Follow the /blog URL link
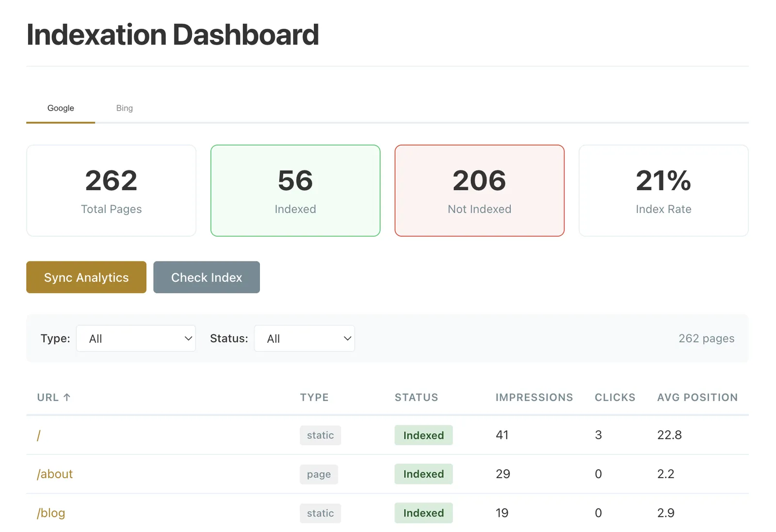Viewport: 776px width, 532px height. coord(51,513)
